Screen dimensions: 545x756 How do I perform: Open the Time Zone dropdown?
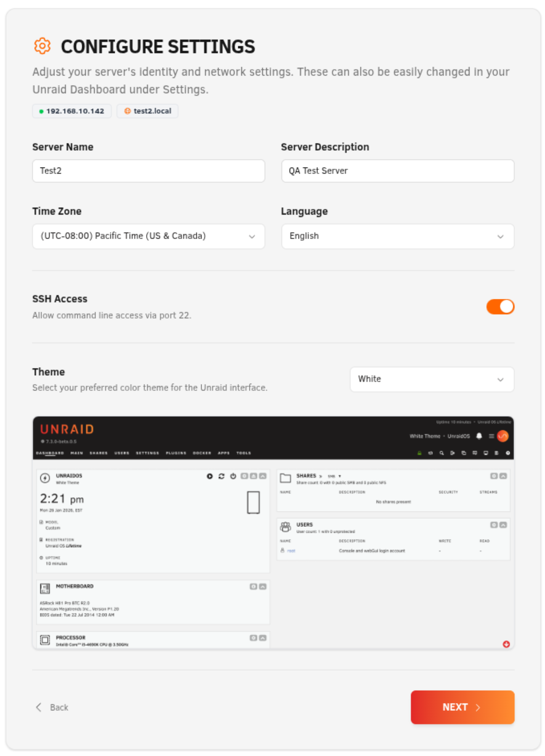148,236
